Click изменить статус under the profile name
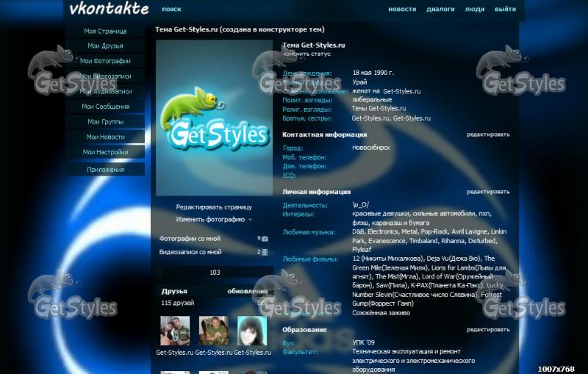Image resolution: width=588 pixels, height=374 pixels. tap(307, 54)
